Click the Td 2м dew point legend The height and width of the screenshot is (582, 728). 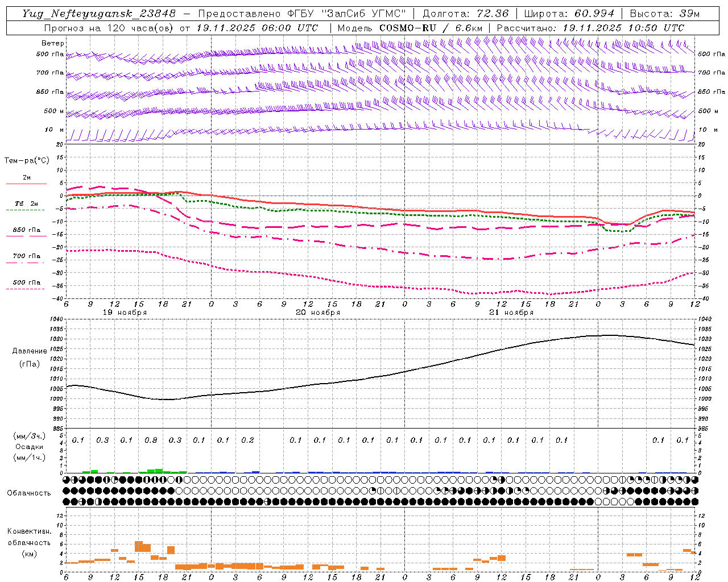coord(26,206)
